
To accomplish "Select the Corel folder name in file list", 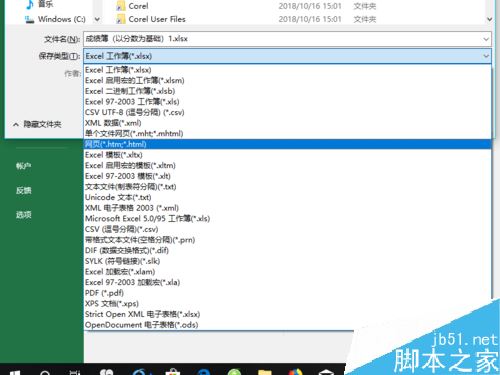I will click(x=138, y=6).
